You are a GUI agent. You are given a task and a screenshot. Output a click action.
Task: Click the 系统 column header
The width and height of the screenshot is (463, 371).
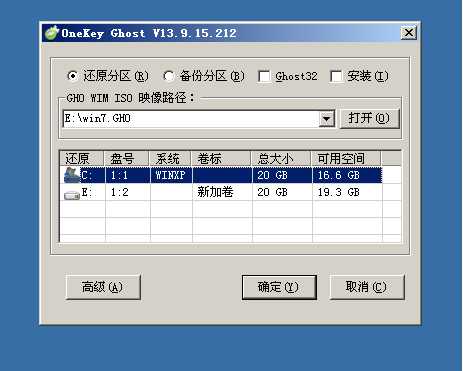171,158
